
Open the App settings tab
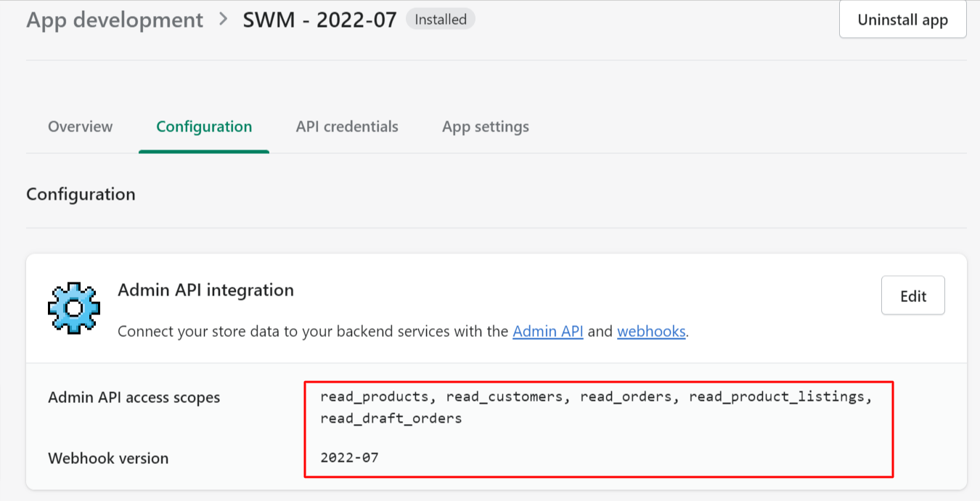click(x=486, y=126)
